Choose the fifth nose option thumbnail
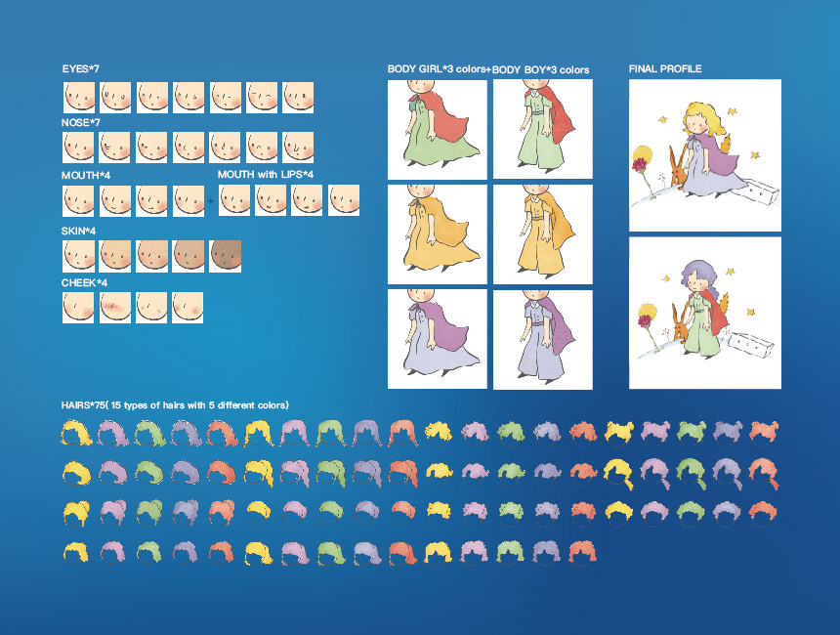 pos(225,148)
